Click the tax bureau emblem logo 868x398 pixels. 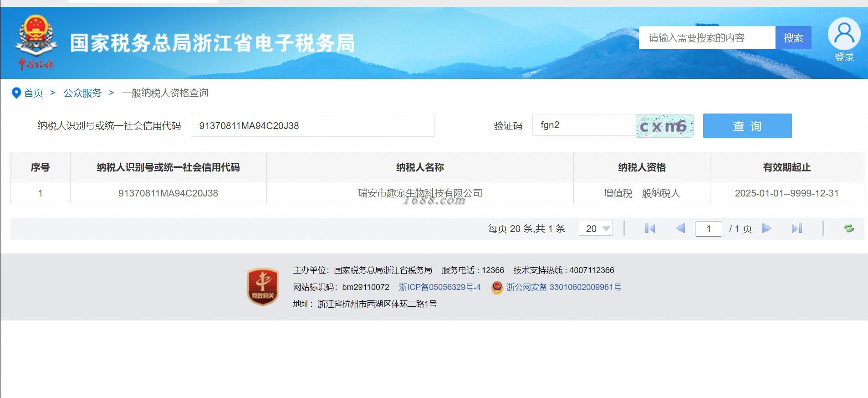pos(36,42)
